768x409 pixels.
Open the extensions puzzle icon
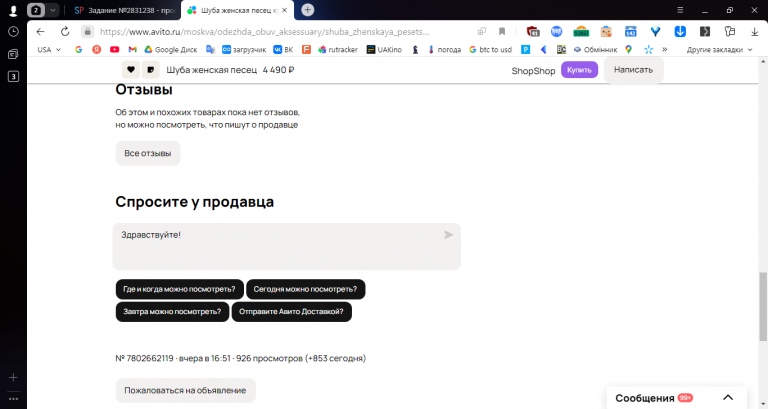pos(730,31)
